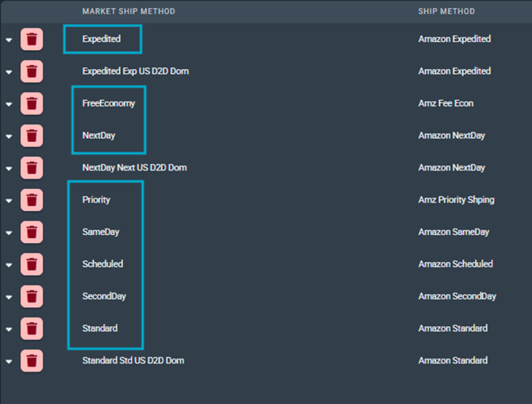Click the Amz Fee Econ ship method
The height and width of the screenshot is (404, 532).
(445, 104)
